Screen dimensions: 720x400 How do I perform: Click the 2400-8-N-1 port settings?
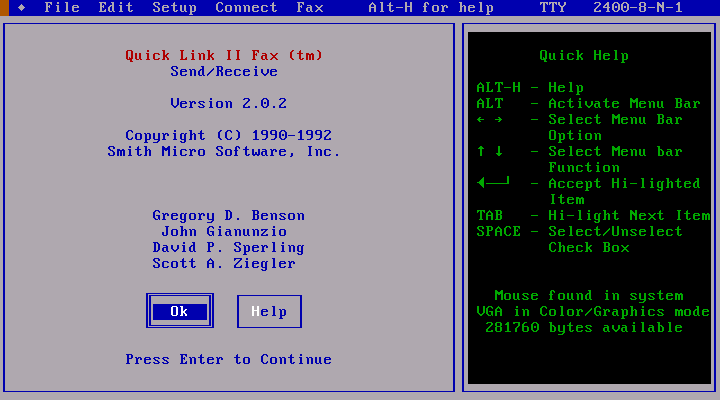(638, 7)
